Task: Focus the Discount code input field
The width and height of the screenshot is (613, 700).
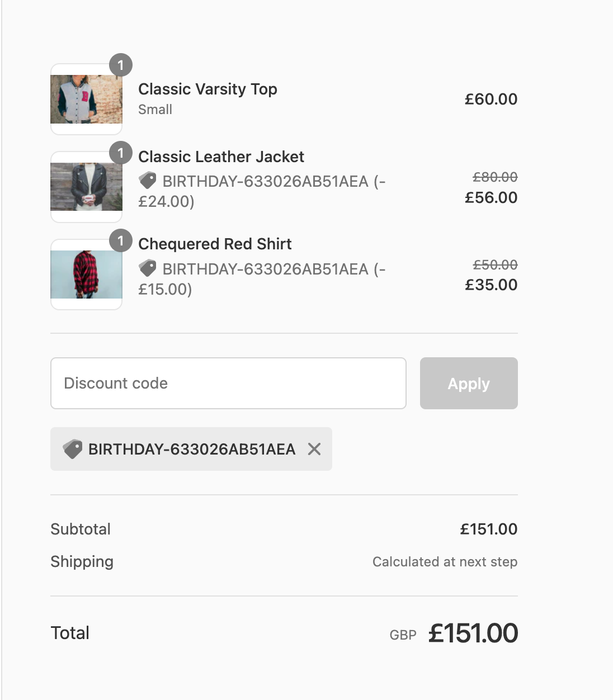Action: click(228, 384)
